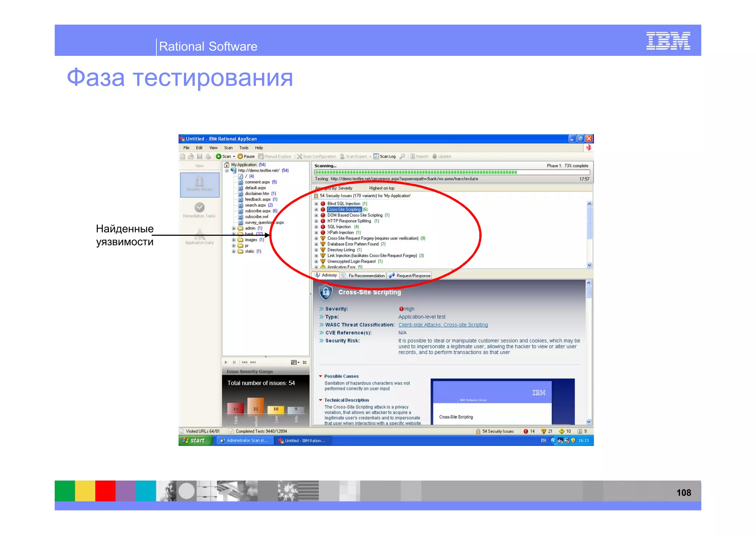Click the Info count 9 in status bar
The height and width of the screenshot is (535, 756).
pyautogui.click(x=582, y=431)
